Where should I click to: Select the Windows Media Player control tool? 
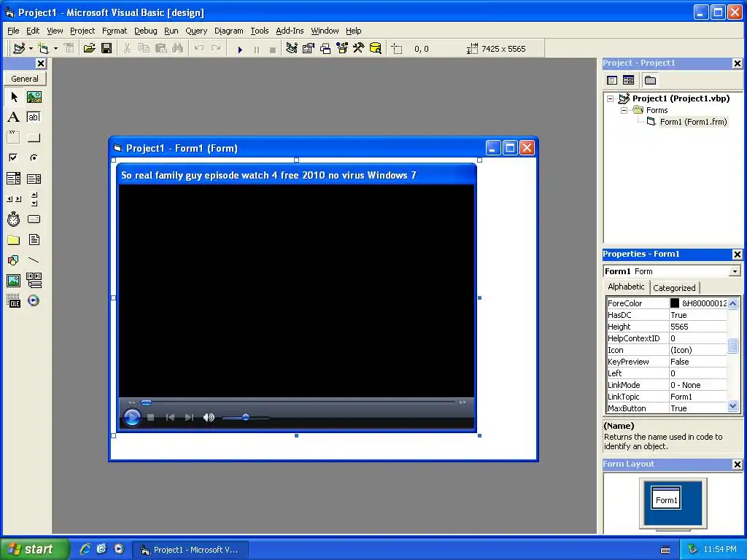click(34, 300)
